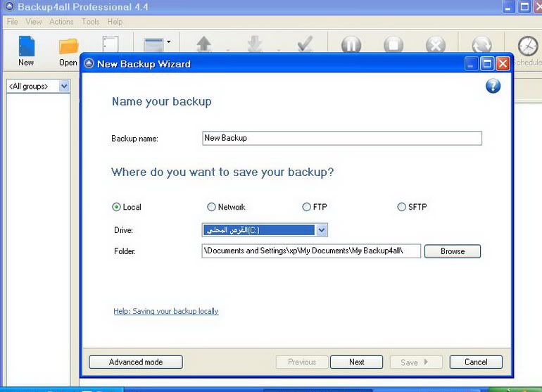Image resolution: width=542 pixels, height=392 pixels.
Task: Click the New Backup Wizard title icon
Action: [89, 63]
